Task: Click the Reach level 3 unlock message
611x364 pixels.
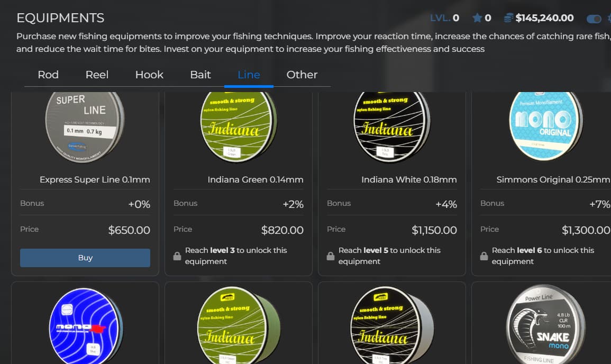Action: coord(236,256)
